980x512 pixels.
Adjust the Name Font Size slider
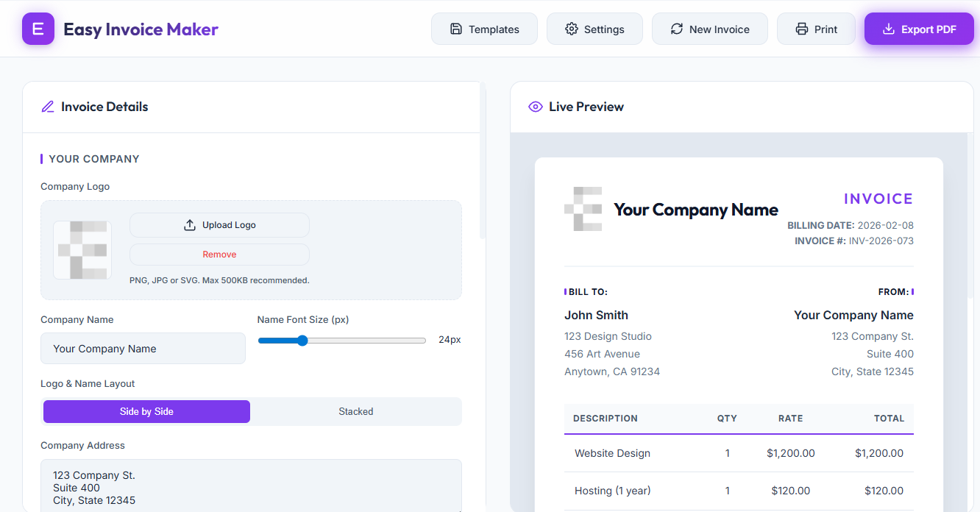coord(302,340)
